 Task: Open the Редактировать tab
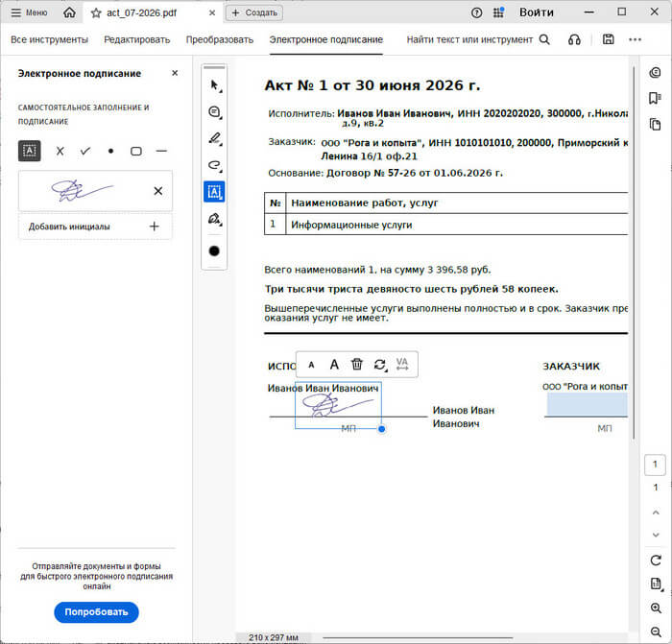click(136, 39)
